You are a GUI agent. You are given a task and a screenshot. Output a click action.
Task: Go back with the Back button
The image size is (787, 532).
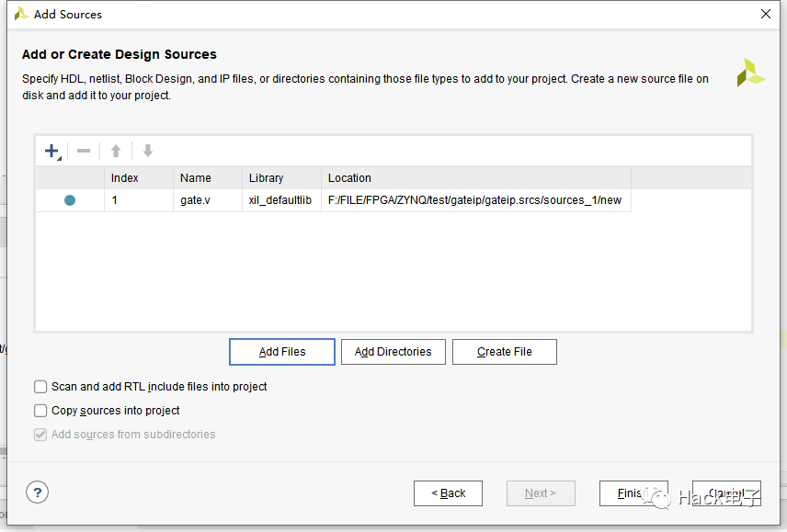point(449,493)
